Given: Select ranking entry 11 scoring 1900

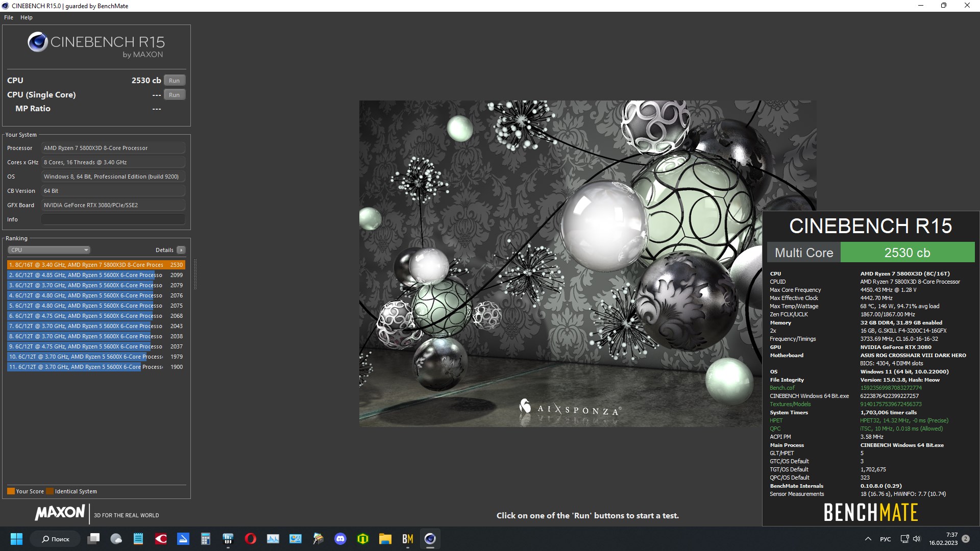Looking at the screenshot, I should 96,367.
